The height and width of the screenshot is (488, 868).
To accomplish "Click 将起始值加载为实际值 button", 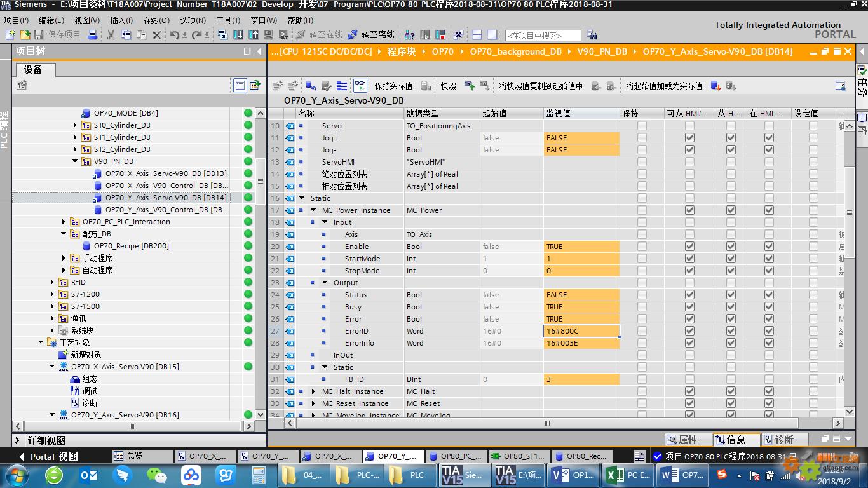I will pyautogui.click(x=664, y=86).
